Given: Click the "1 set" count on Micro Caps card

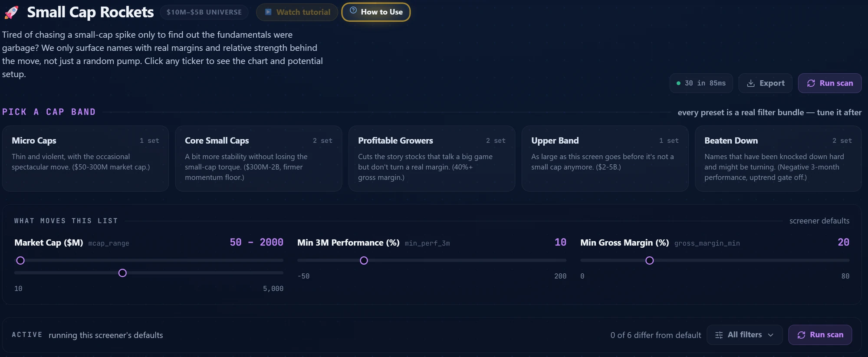Looking at the screenshot, I should coord(149,141).
